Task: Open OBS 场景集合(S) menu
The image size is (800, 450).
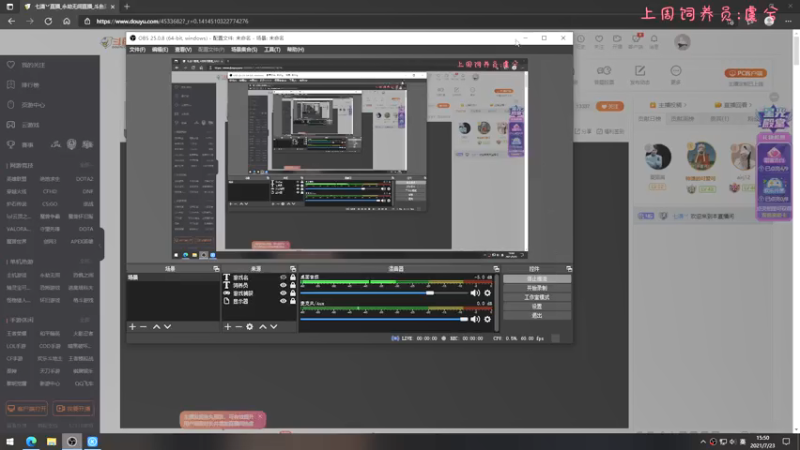Action: coord(244,49)
